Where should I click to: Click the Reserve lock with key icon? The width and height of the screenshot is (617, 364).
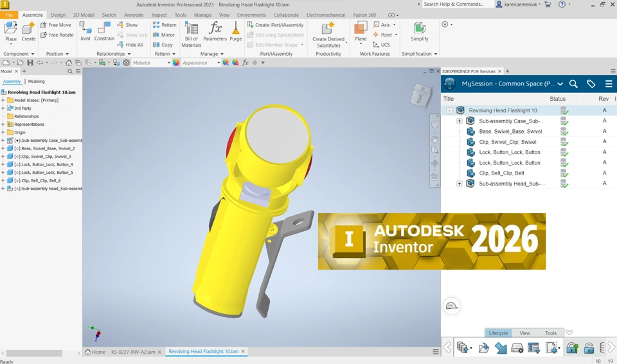[572, 348]
